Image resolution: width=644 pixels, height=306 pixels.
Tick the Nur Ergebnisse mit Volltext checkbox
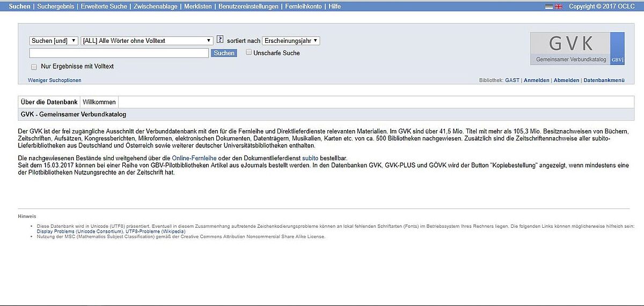[x=34, y=67]
